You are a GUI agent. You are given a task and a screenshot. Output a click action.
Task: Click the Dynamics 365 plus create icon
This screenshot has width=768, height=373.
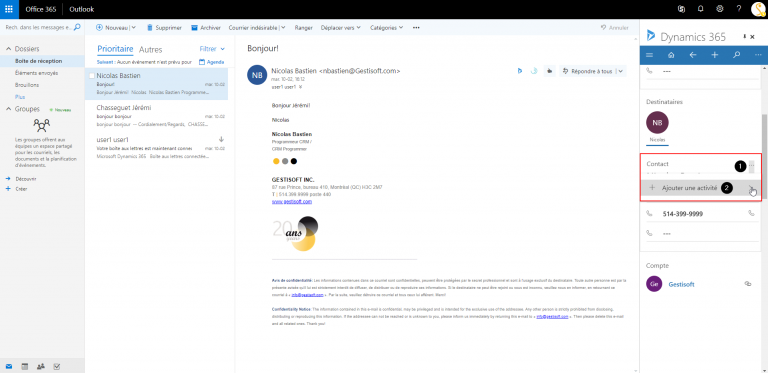click(714, 55)
